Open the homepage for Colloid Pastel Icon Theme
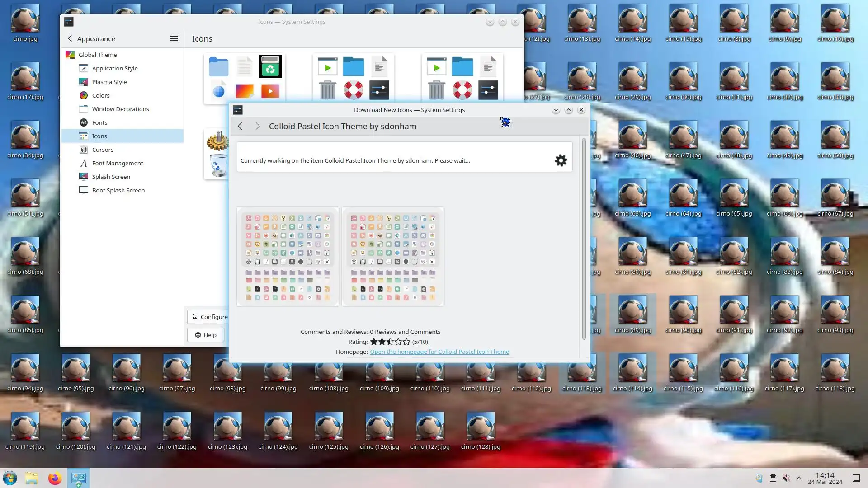Image resolution: width=868 pixels, height=488 pixels. [439, 352]
